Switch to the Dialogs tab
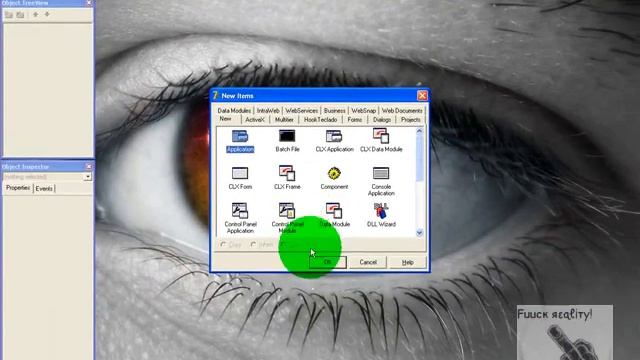Viewport: 640px width, 360px height. click(382, 120)
